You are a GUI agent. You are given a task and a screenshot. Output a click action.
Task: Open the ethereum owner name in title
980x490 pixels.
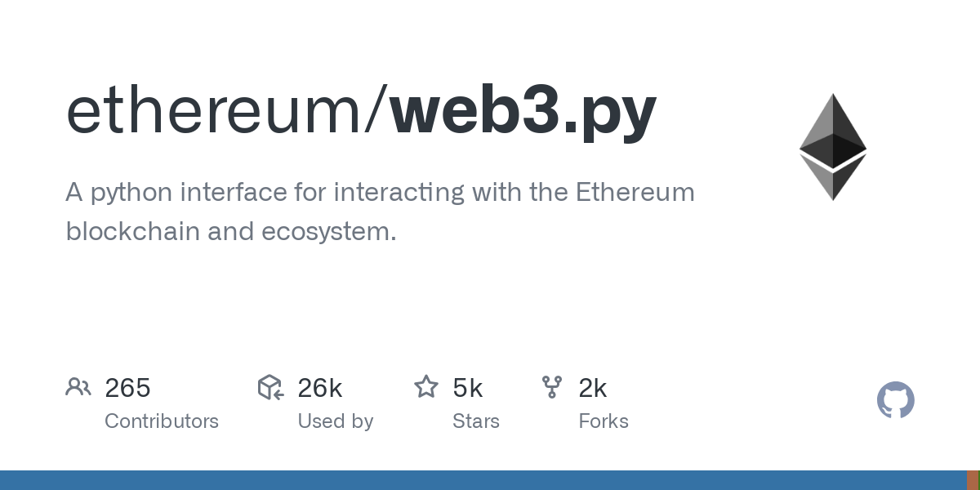216,112
